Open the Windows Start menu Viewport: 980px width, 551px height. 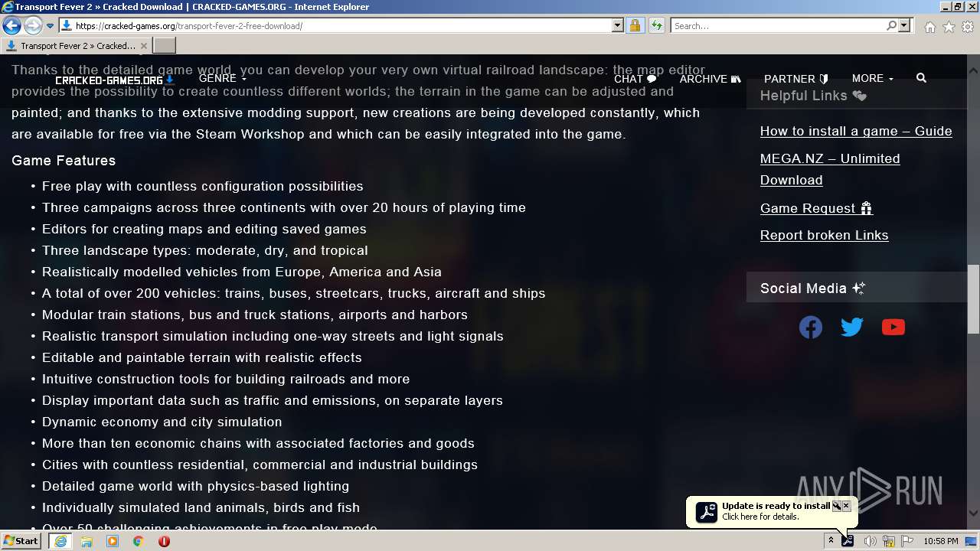[x=21, y=541]
